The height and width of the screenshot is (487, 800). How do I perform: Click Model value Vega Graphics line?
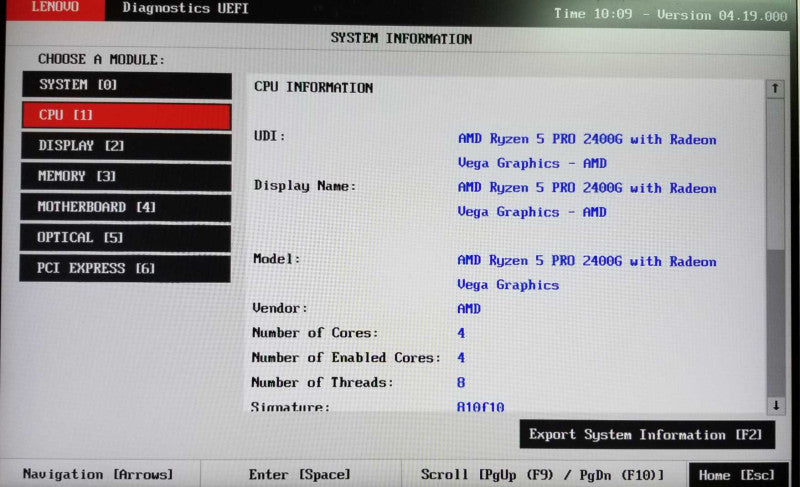(x=508, y=285)
